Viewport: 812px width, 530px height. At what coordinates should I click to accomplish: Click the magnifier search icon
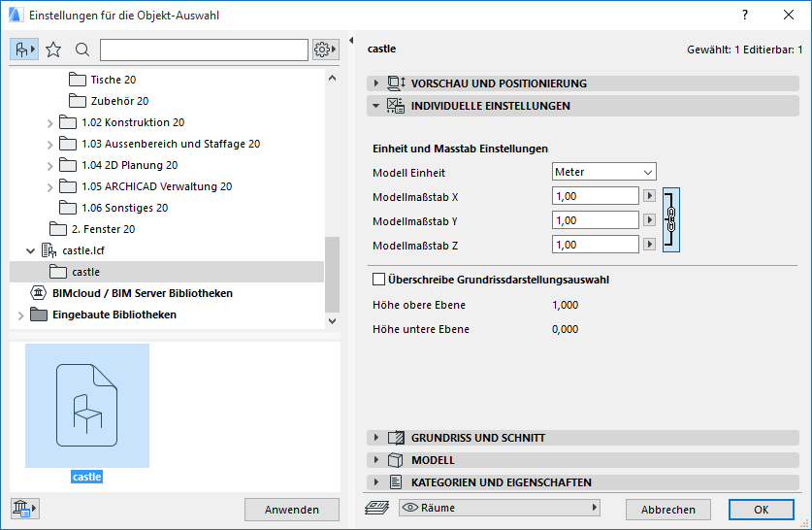(82, 50)
